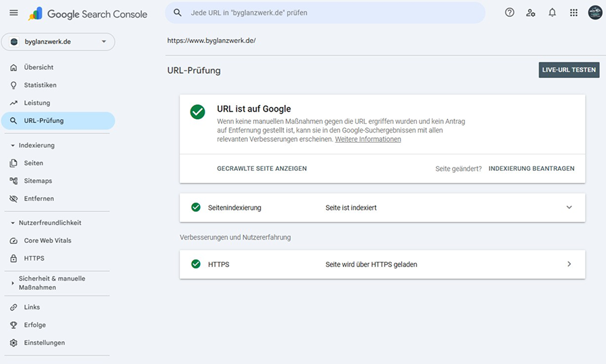
Task: Click the green check beside HTTPS row
Action: click(196, 264)
